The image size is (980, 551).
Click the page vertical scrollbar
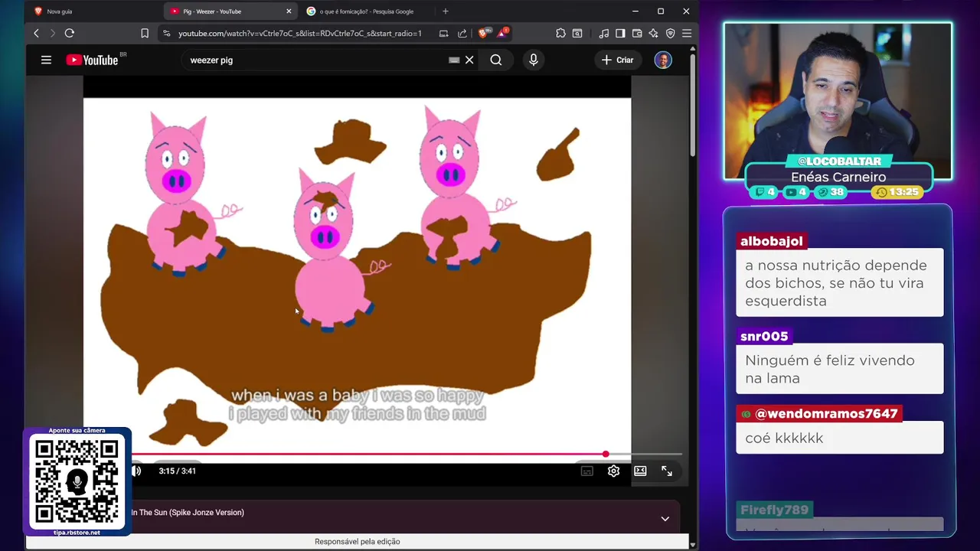tap(692, 103)
